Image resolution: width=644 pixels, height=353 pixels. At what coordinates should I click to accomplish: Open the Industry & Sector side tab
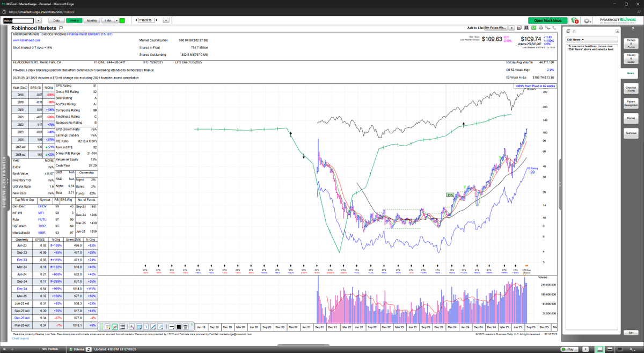[x=631, y=57]
